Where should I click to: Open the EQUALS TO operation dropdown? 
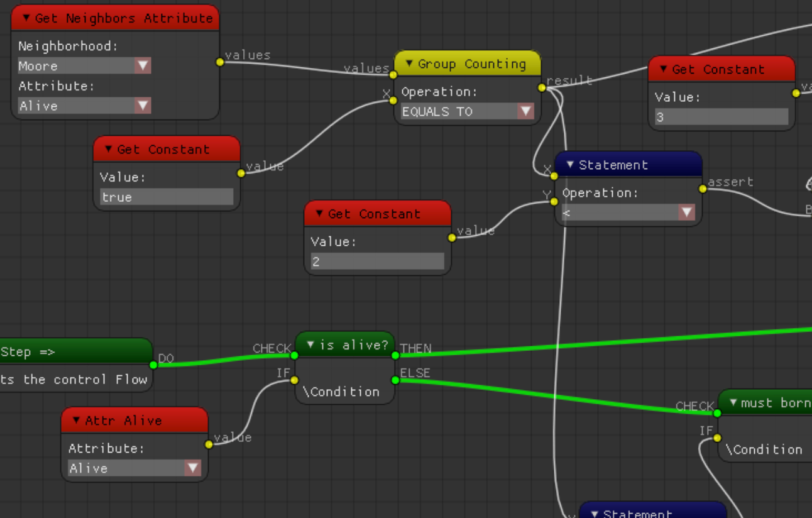pyautogui.click(x=525, y=111)
